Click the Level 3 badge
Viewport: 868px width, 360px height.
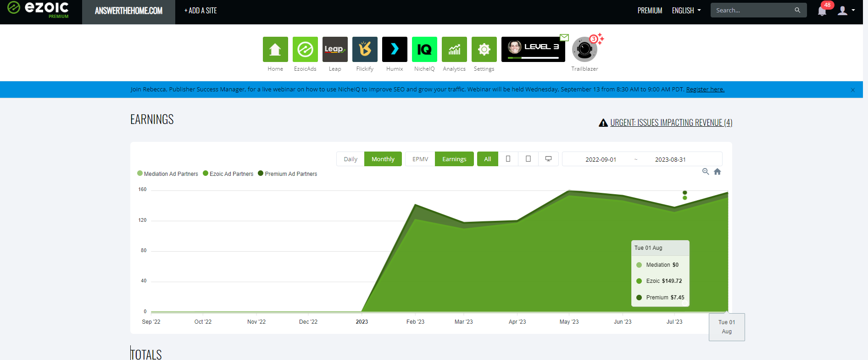(x=533, y=49)
